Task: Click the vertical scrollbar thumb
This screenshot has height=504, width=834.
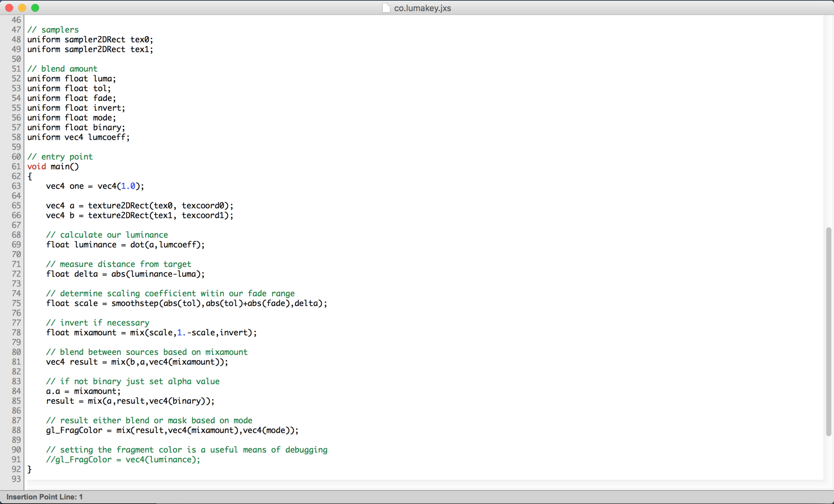Action: coord(828,332)
